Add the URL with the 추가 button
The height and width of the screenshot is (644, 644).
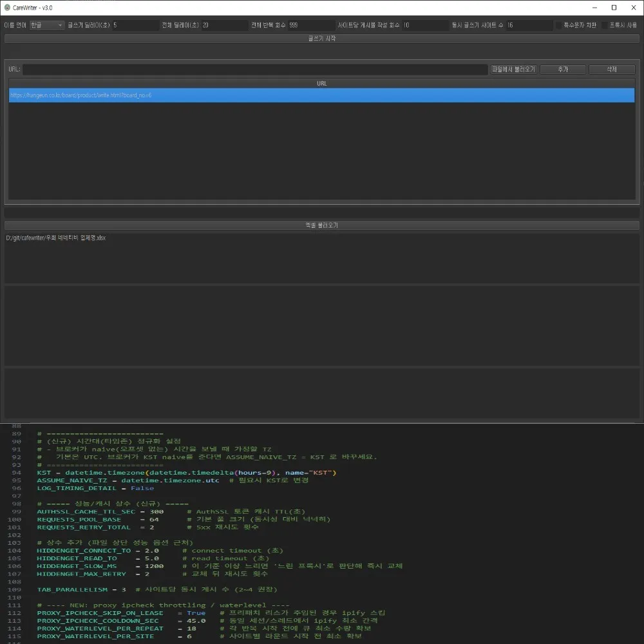(x=563, y=69)
